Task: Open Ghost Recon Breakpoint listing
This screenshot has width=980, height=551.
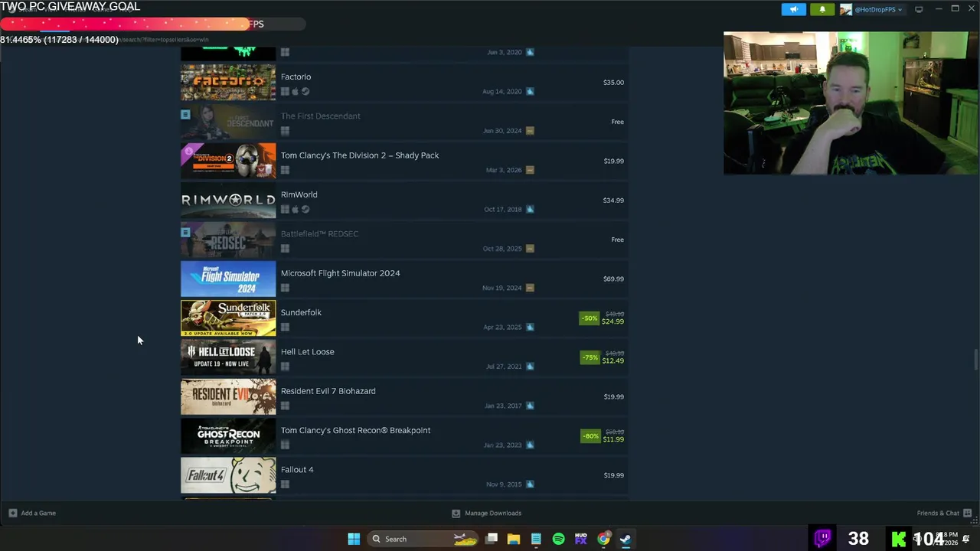Action: pyautogui.click(x=404, y=436)
